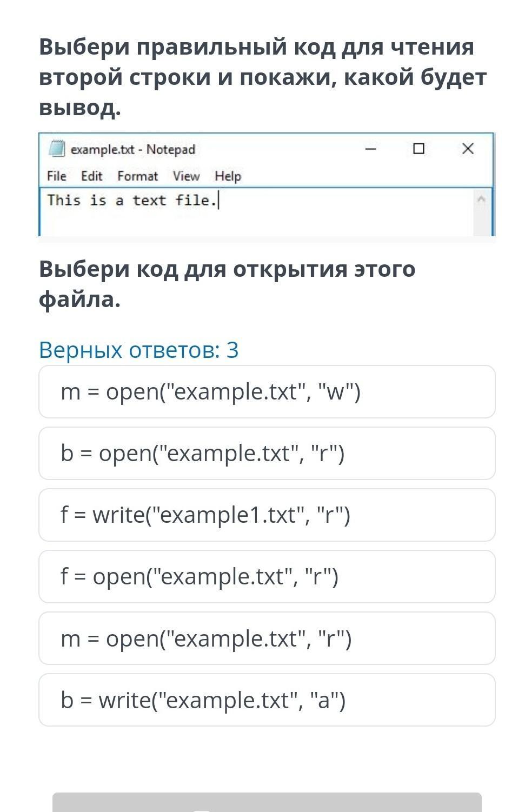Image resolution: width=505 pixels, height=812 pixels.
Task: Click the gray submit button at bottom
Action: [267, 803]
